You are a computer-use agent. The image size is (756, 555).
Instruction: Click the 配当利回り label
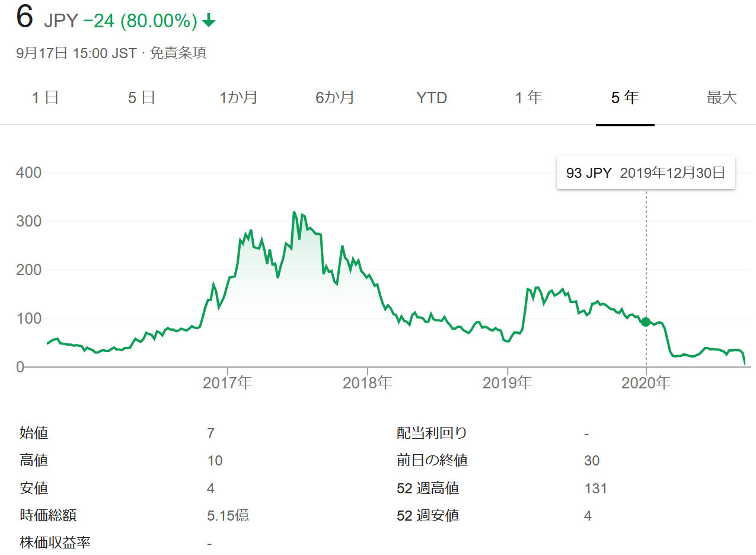[432, 433]
